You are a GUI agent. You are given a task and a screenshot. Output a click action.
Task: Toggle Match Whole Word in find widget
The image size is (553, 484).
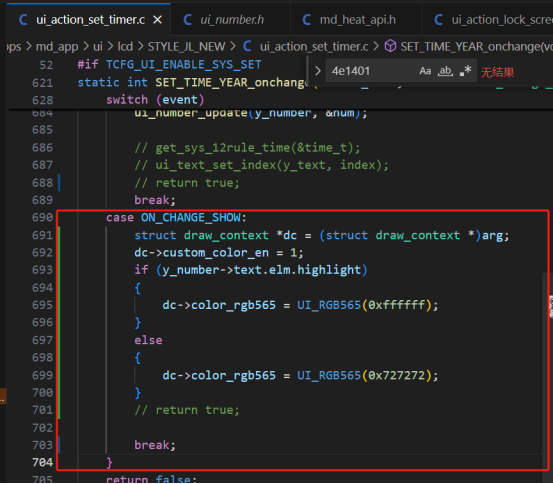(x=445, y=71)
